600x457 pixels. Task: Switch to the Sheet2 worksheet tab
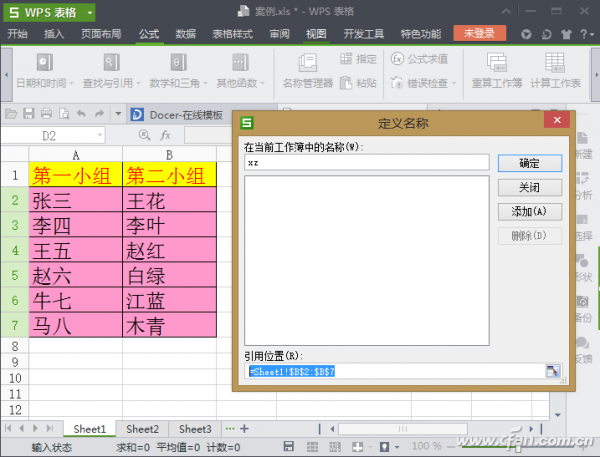pyautogui.click(x=142, y=429)
